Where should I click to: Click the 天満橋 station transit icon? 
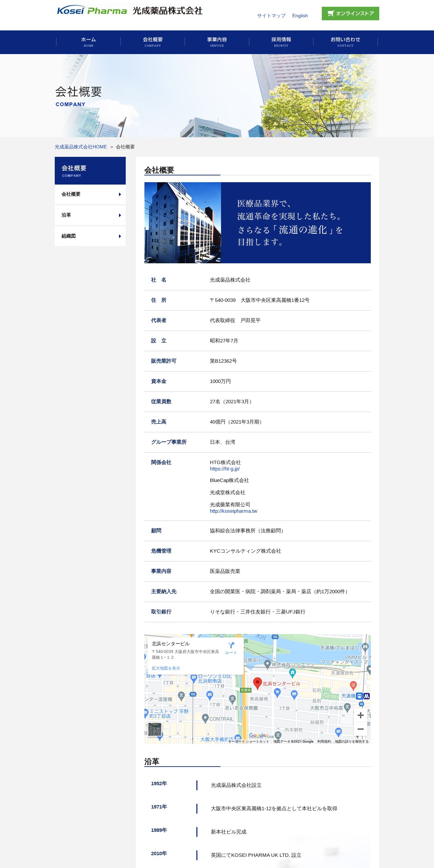tap(359, 696)
